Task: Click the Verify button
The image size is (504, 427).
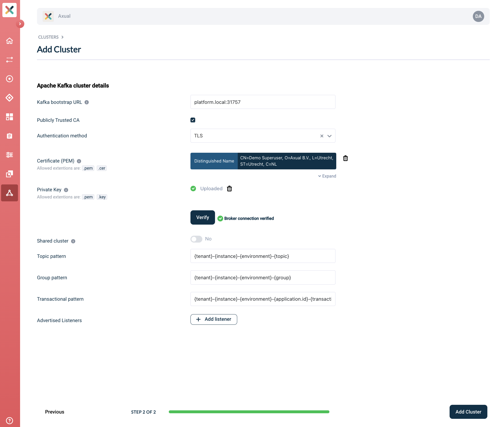Action: tap(203, 217)
